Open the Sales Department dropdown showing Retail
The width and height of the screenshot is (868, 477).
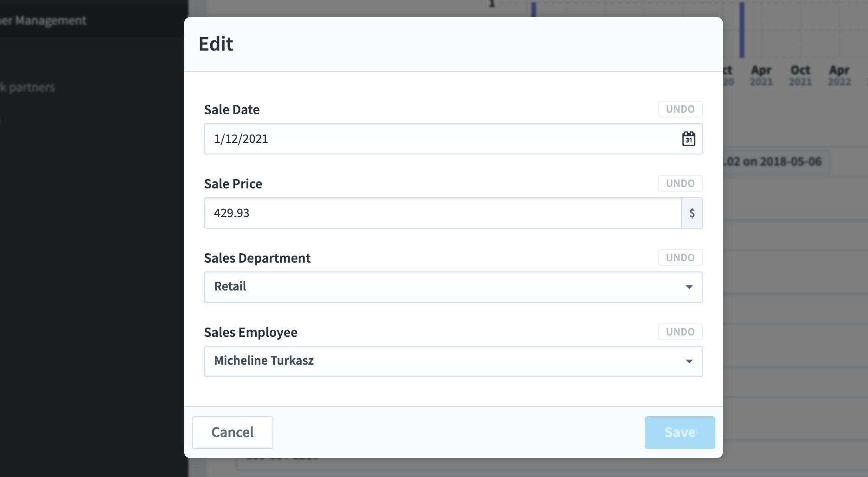[453, 287]
